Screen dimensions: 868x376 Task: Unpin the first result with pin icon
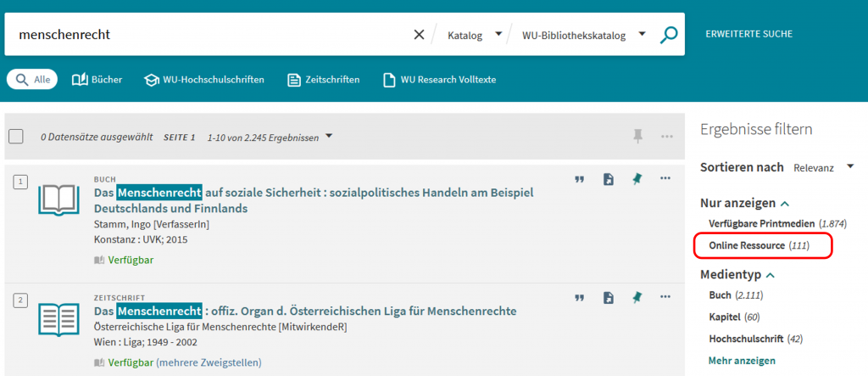637,179
